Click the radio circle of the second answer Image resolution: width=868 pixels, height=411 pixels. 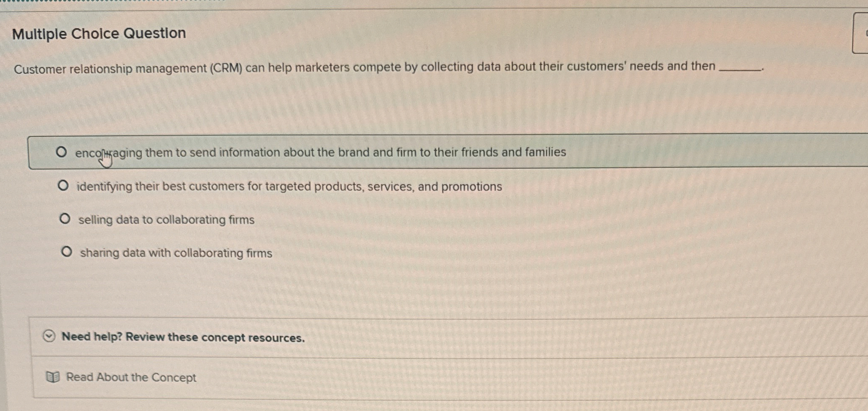(x=64, y=185)
